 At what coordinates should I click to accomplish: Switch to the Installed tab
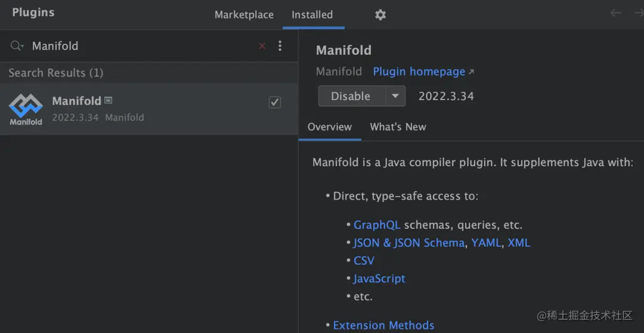[x=312, y=15]
